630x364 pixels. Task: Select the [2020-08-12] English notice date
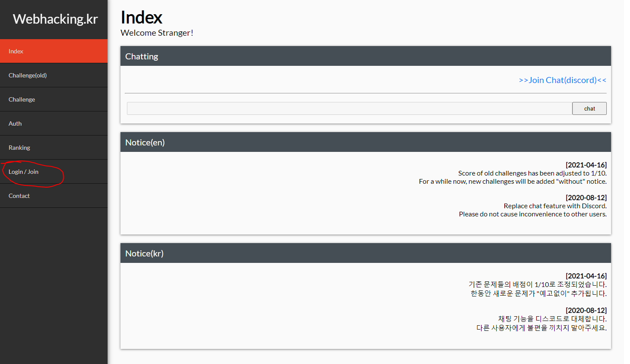click(x=586, y=197)
